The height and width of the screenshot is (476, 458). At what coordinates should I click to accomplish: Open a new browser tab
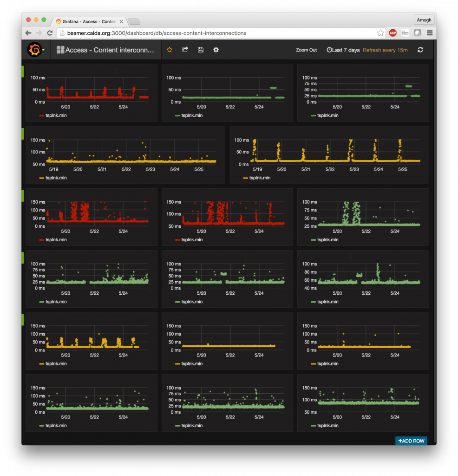pyautogui.click(x=134, y=21)
